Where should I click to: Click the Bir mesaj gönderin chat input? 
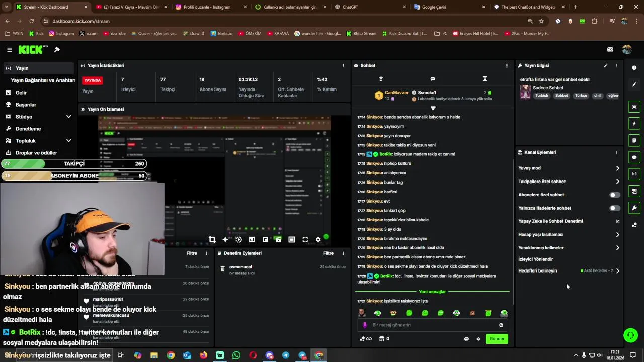[433, 325]
